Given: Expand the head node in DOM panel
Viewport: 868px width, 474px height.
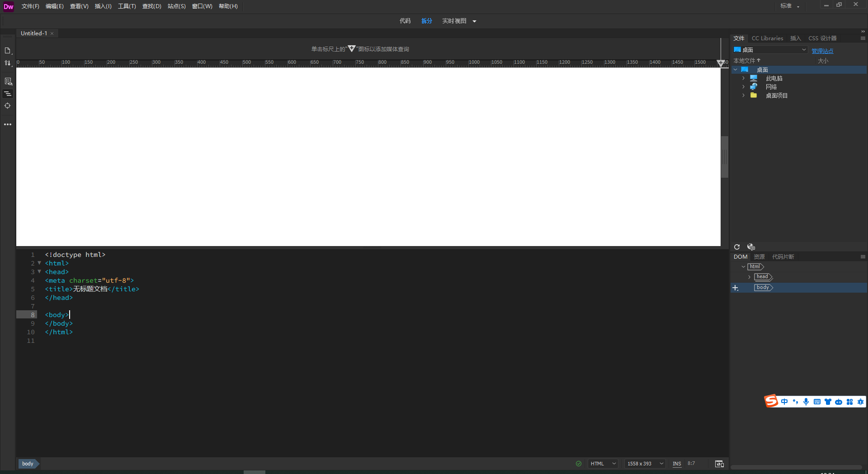Looking at the screenshot, I should (x=749, y=277).
